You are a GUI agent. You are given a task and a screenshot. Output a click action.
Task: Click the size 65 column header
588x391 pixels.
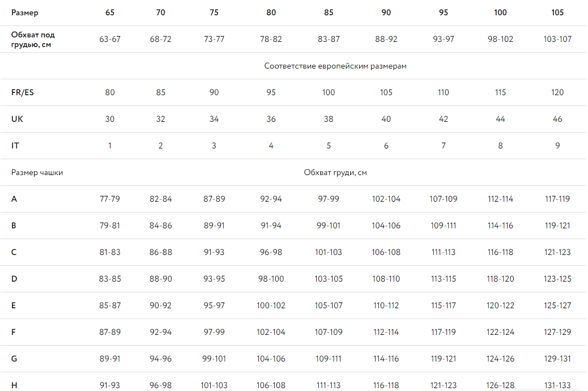tap(110, 12)
